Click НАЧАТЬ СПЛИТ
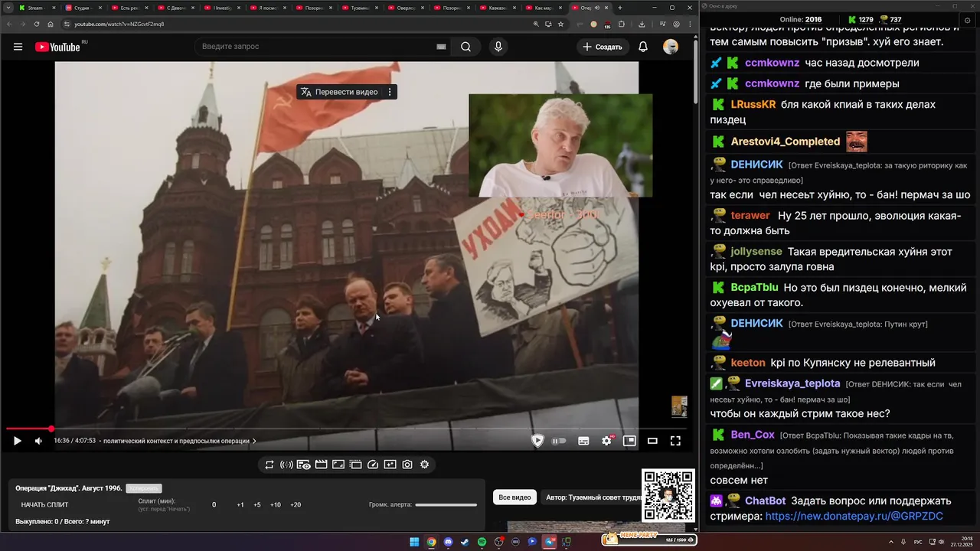The image size is (980, 551). click(x=44, y=505)
